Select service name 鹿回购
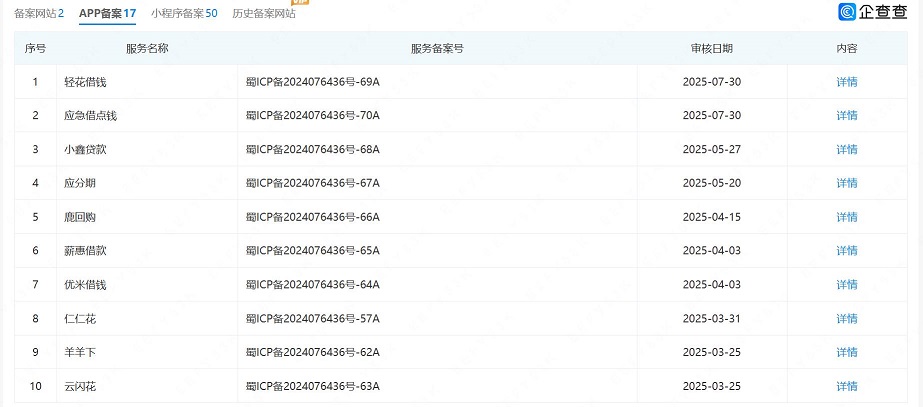This screenshot has width=923, height=407. [x=80, y=217]
